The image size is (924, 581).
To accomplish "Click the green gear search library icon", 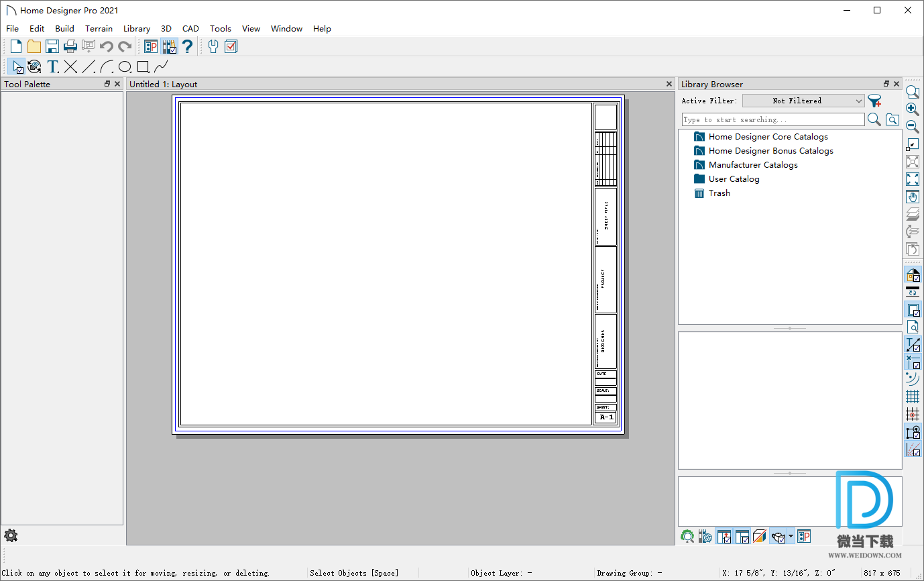I will coord(687,536).
